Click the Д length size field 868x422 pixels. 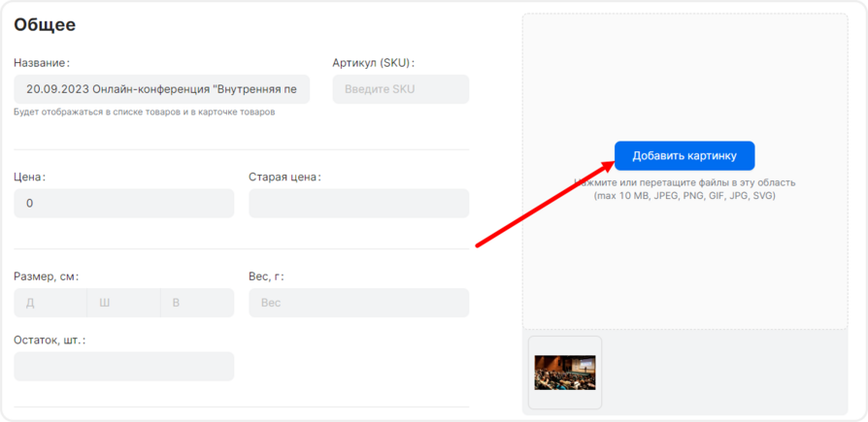(50, 303)
